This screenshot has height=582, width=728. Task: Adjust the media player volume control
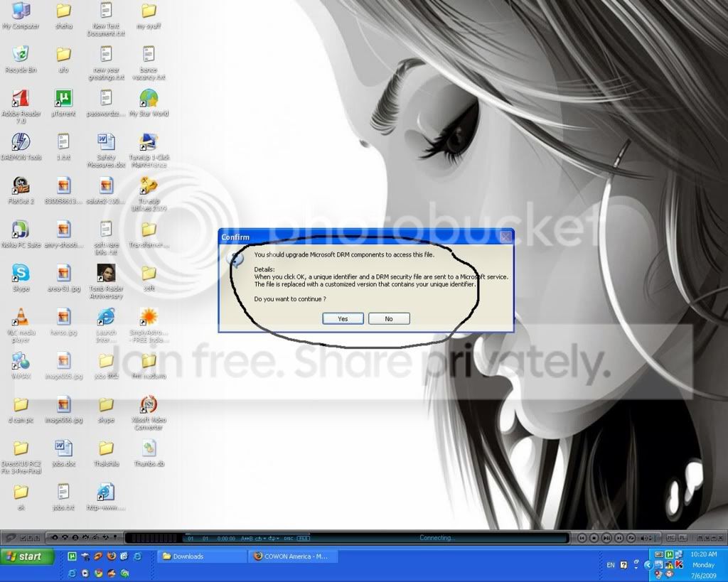[x=650, y=538]
